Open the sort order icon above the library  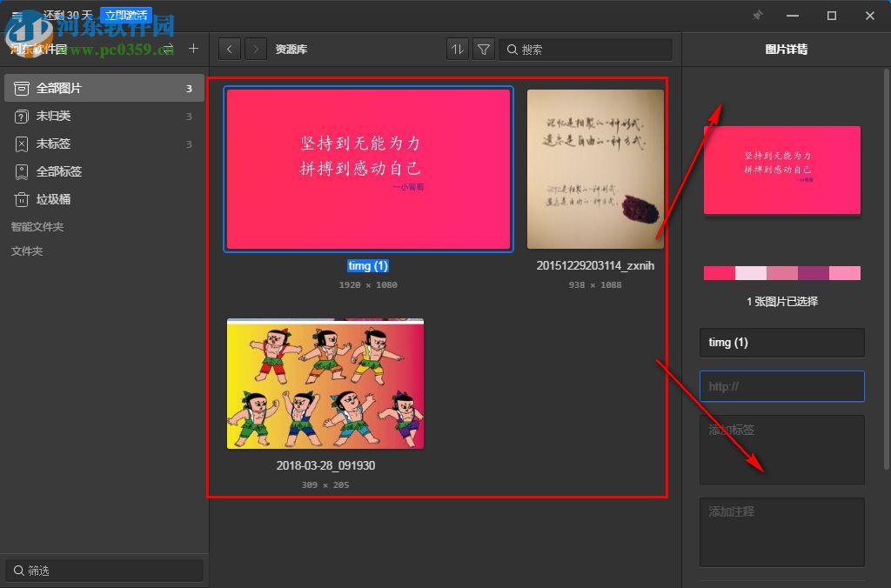457,49
